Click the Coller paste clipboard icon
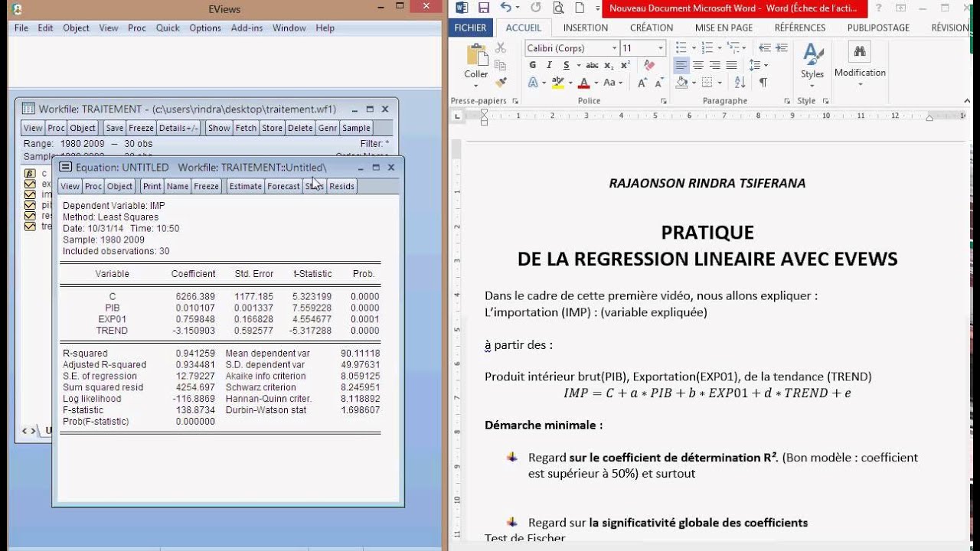This screenshot has width=980, height=551. coord(476,55)
